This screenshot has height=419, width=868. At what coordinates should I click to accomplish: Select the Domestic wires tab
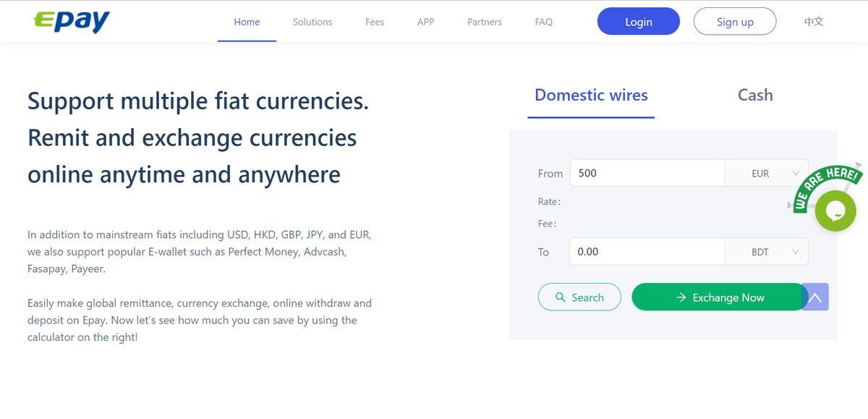click(590, 95)
